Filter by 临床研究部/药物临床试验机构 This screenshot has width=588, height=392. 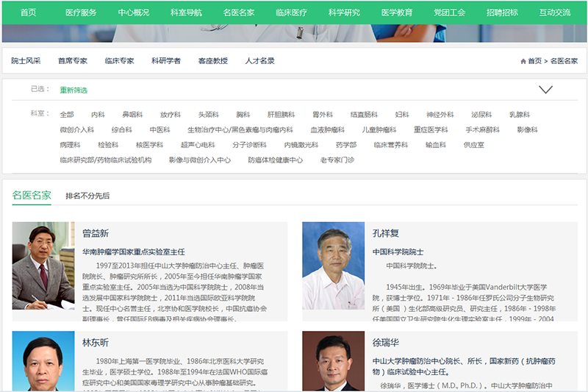click(106, 160)
